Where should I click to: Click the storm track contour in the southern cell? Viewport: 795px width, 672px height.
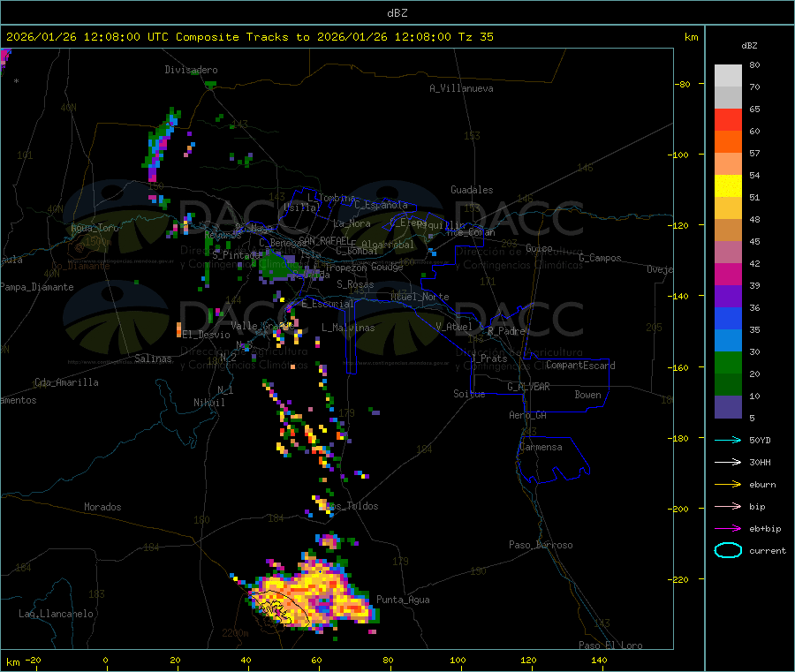click(x=279, y=608)
